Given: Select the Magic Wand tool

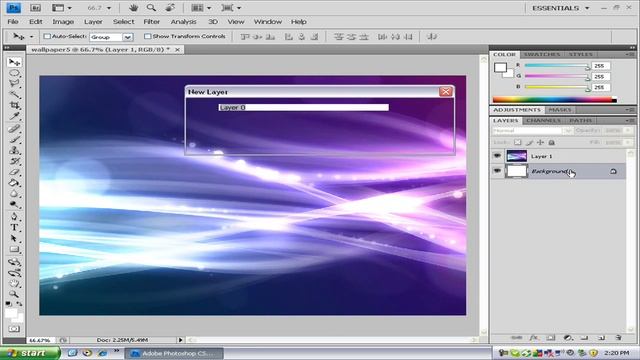Looking at the screenshot, I should (14, 94).
